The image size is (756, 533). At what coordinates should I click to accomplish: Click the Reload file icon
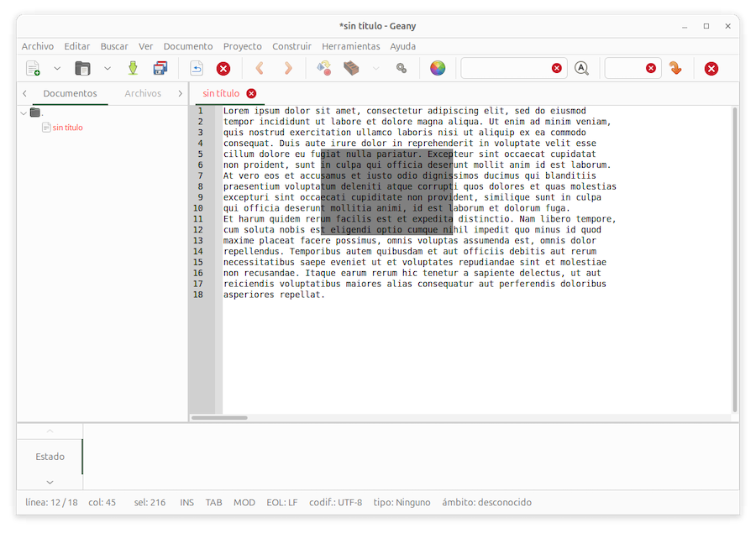point(197,69)
